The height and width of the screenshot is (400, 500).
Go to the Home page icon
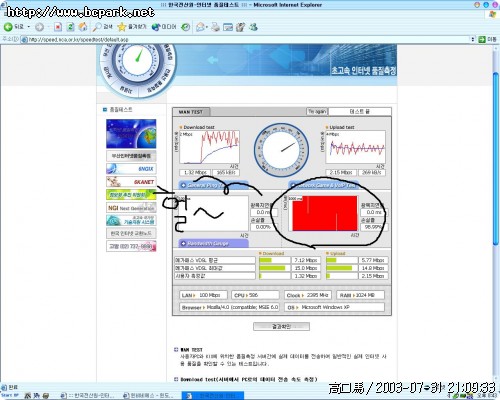(x=83, y=27)
